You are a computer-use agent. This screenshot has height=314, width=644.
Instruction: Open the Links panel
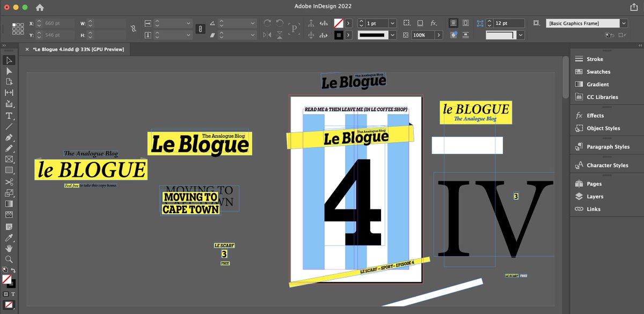[593, 209]
